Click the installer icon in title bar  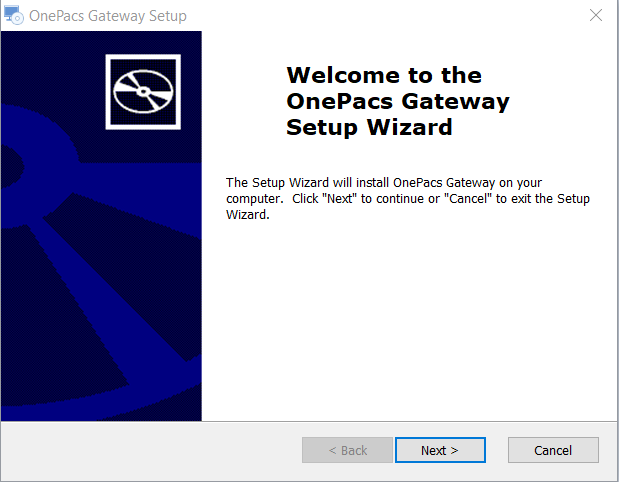(14, 15)
